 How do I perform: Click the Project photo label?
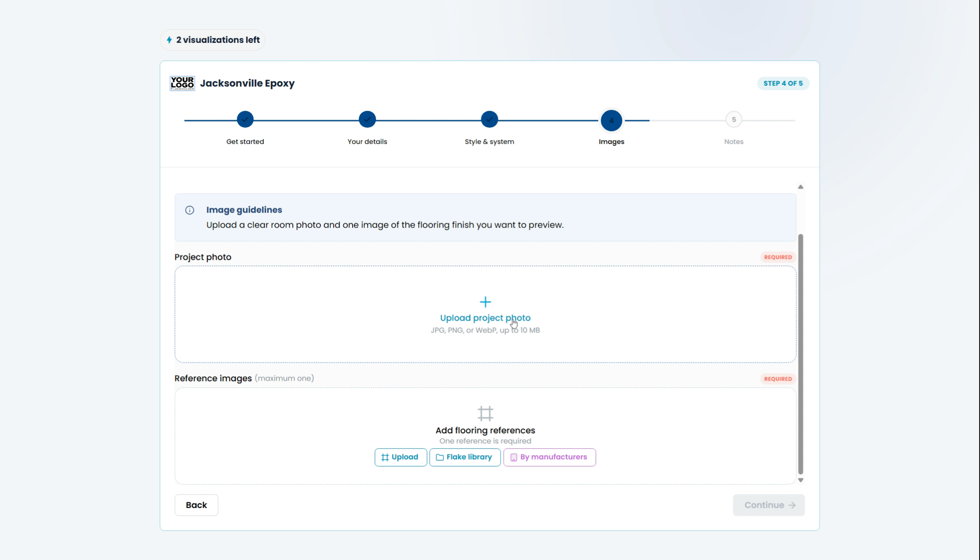point(203,257)
